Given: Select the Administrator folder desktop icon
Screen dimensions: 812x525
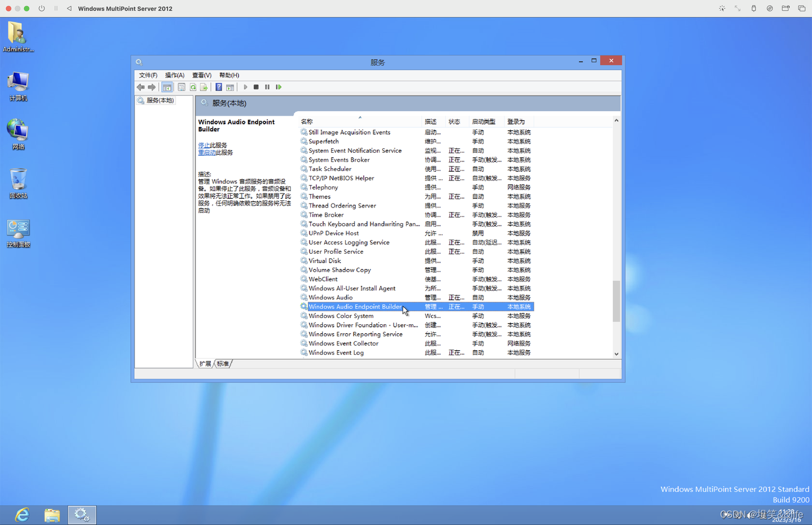Looking at the screenshot, I should pyautogui.click(x=18, y=37).
